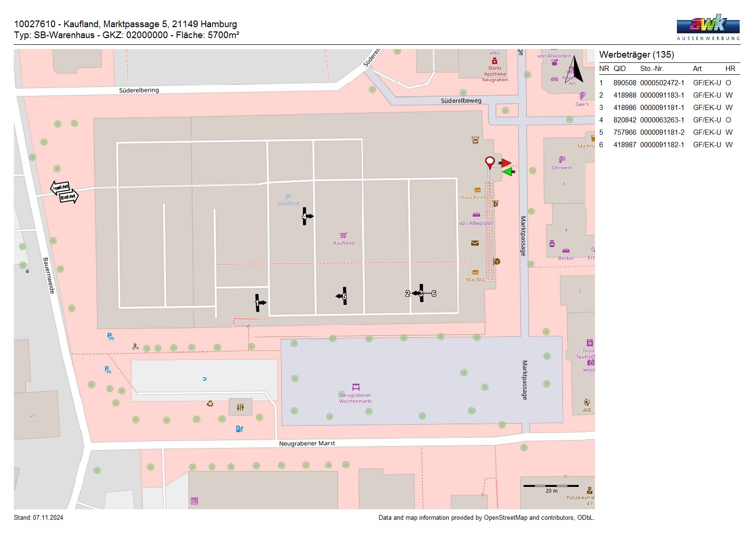Click the Einfahrt entrance arrow sign
Image resolution: width=756 pixels, height=535 pixels.
69,197
